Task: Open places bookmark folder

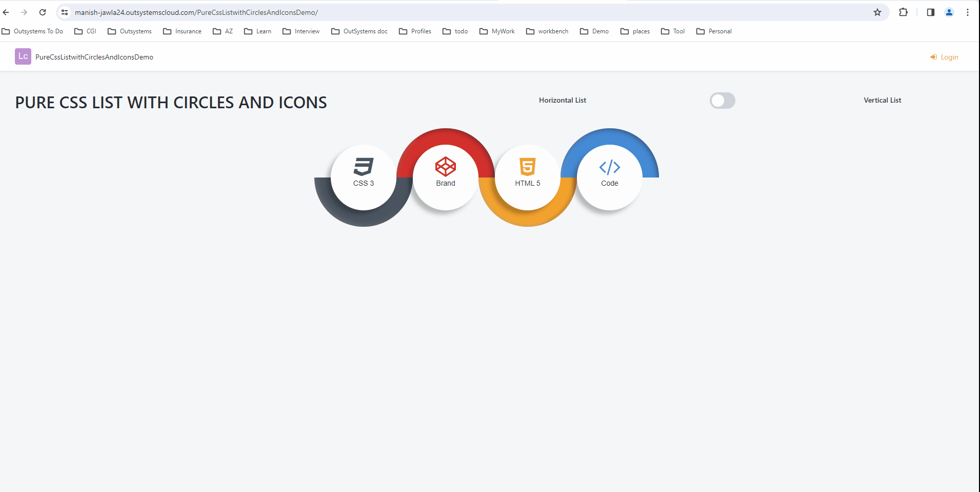Action: (635, 31)
